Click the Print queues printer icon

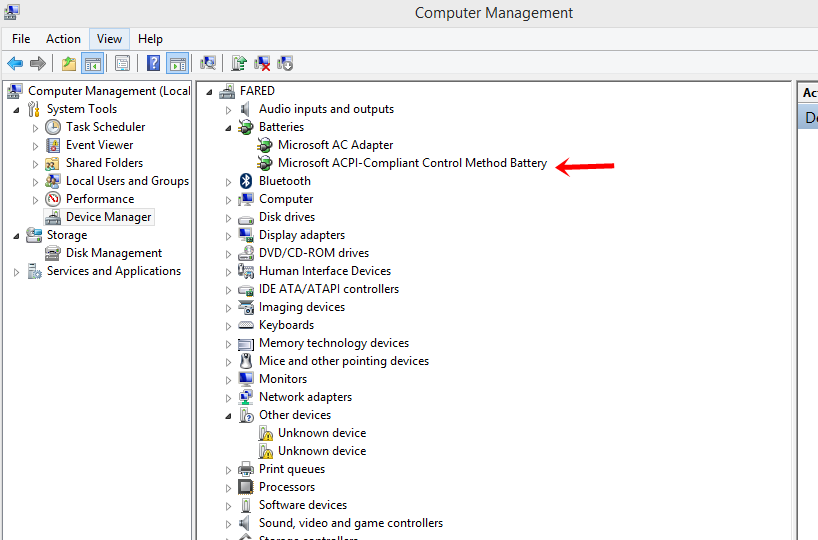[x=246, y=469]
